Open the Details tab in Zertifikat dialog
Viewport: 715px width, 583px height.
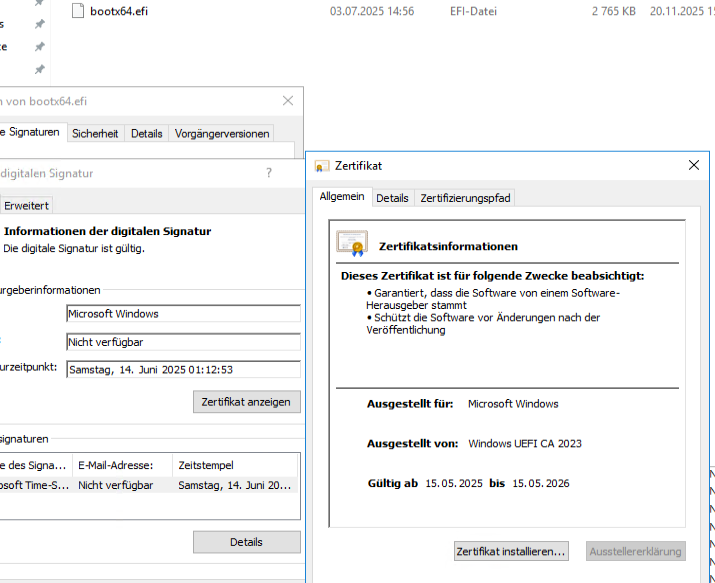click(392, 198)
